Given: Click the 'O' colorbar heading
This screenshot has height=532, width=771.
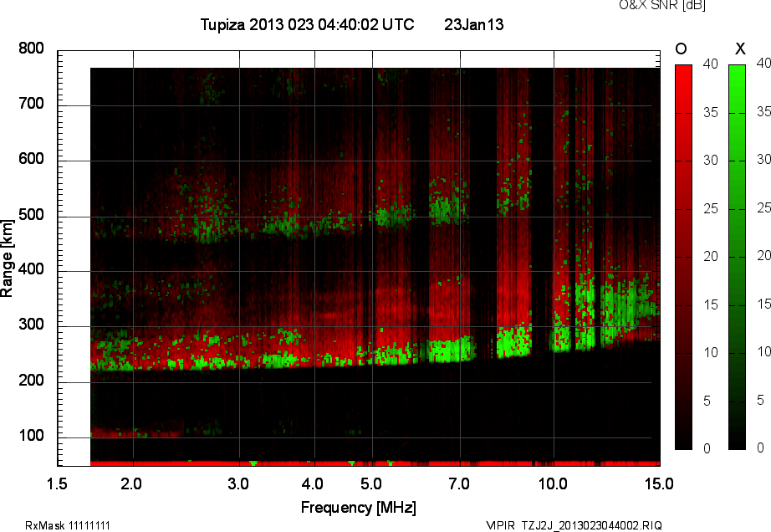Looking at the screenshot, I should pos(681,49).
